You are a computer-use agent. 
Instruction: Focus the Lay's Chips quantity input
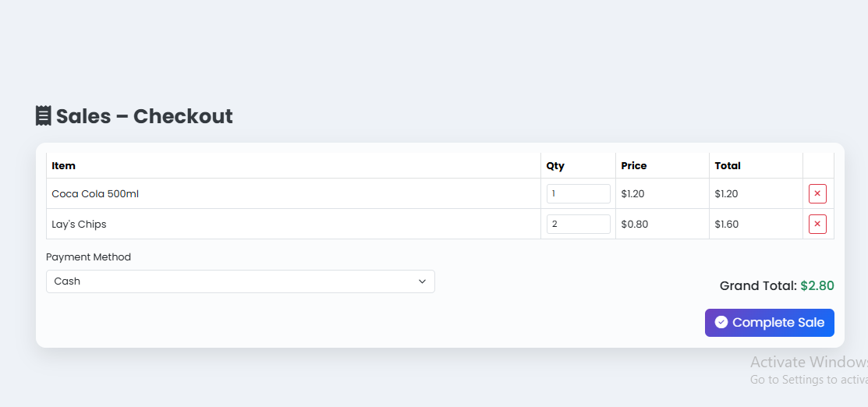pyautogui.click(x=578, y=224)
